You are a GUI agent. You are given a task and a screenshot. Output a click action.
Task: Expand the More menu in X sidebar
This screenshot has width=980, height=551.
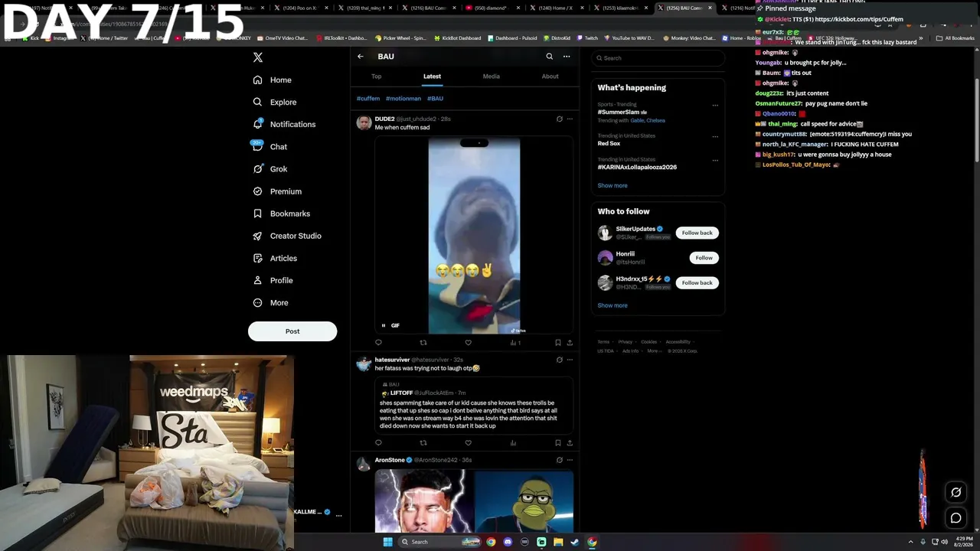[x=270, y=302]
